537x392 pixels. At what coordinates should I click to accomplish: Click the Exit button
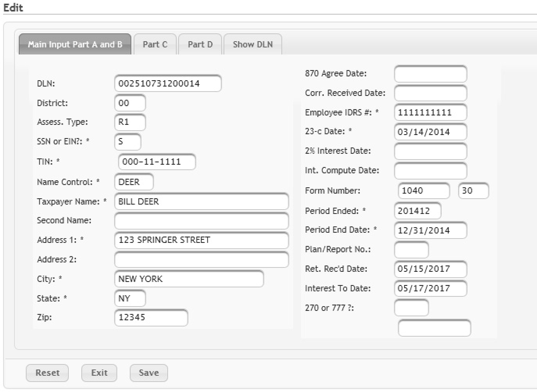coord(99,373)
